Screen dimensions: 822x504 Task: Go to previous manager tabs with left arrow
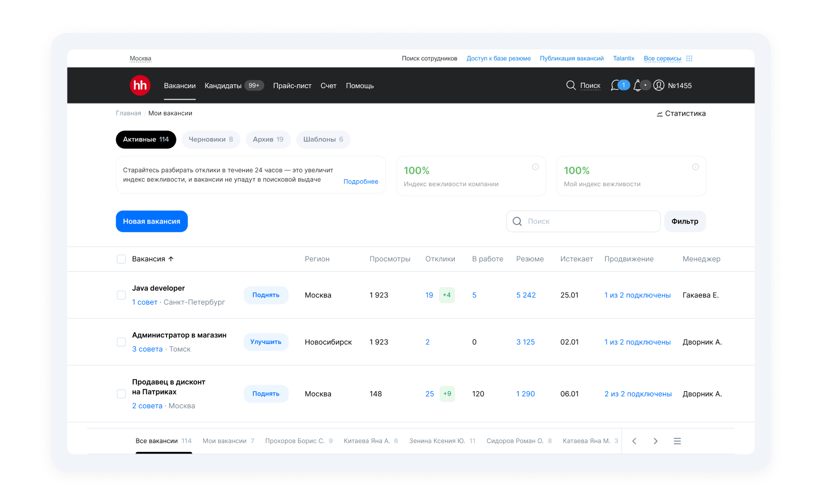(x=634, y=441)
